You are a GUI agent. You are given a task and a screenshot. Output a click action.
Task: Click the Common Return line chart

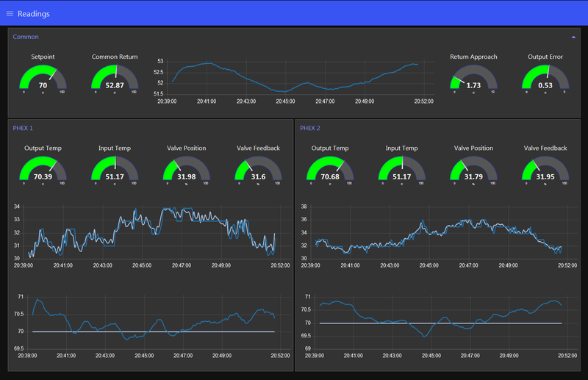coord(295,81)
